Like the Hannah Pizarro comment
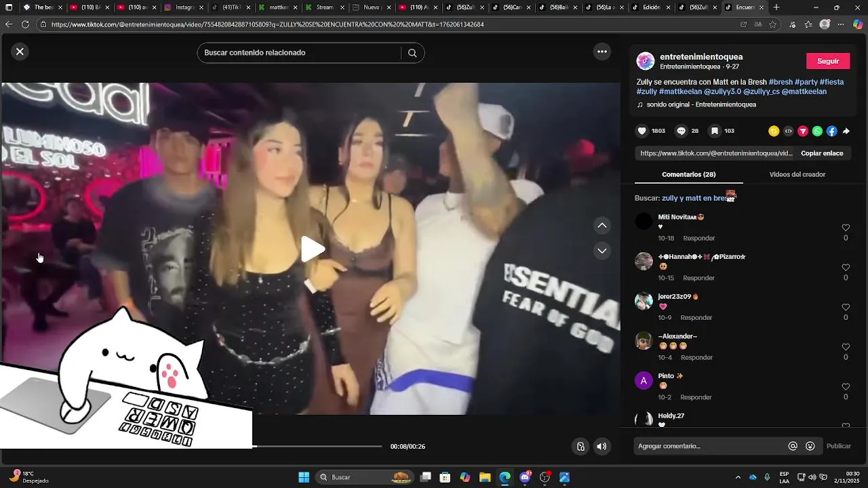868x488 pixels. tap(846, 268)
